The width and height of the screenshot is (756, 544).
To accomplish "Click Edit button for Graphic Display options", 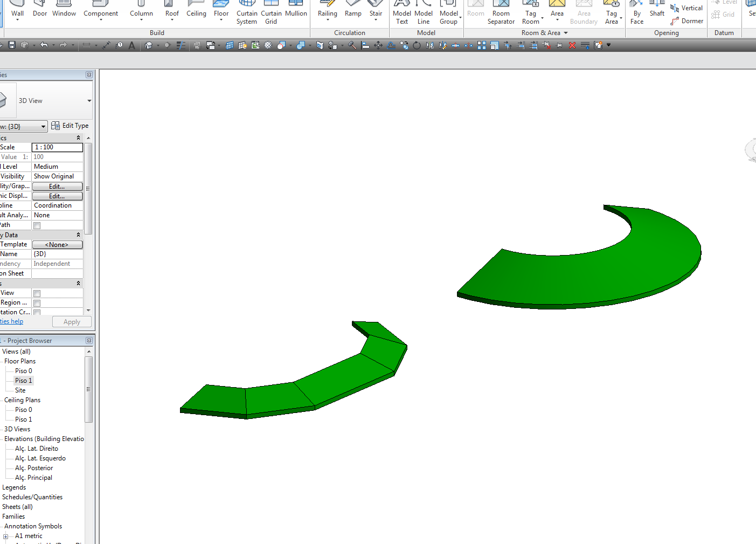I will point(57,196).
